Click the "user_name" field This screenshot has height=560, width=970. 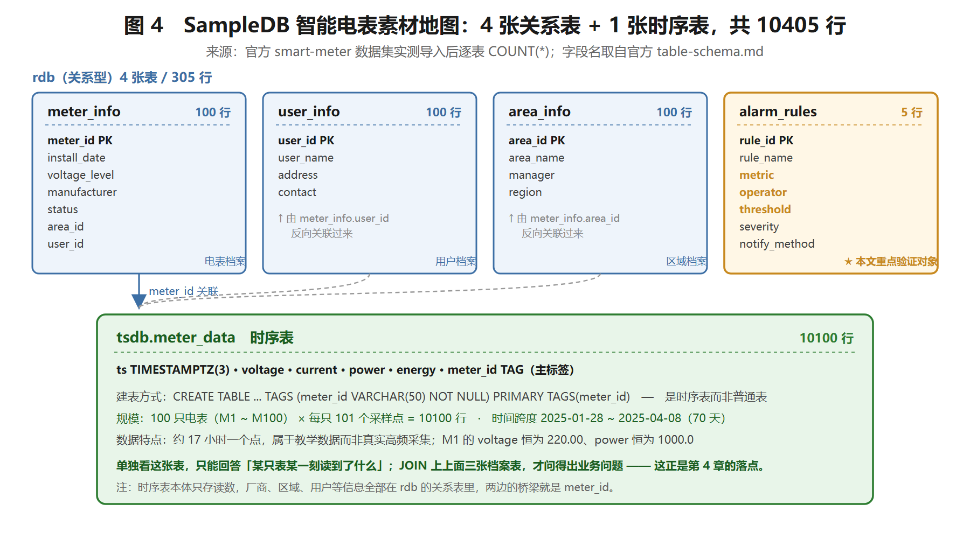[306, 158]
